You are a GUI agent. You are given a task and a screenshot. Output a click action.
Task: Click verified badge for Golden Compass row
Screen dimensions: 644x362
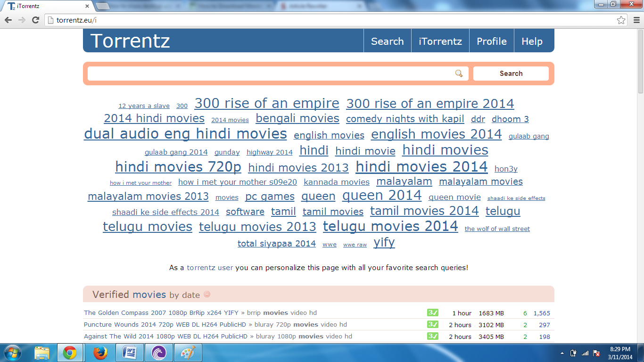tap(433, 313)
